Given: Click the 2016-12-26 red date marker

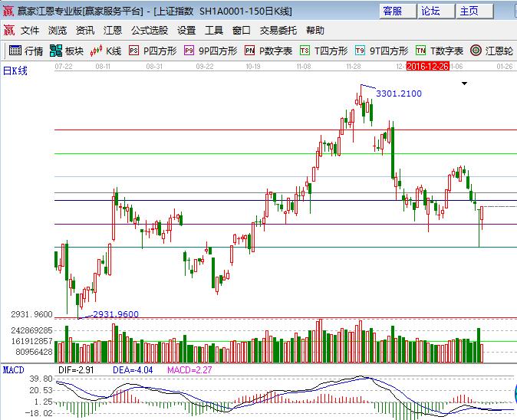Looking at the screenshot, I should click(428, 67).
